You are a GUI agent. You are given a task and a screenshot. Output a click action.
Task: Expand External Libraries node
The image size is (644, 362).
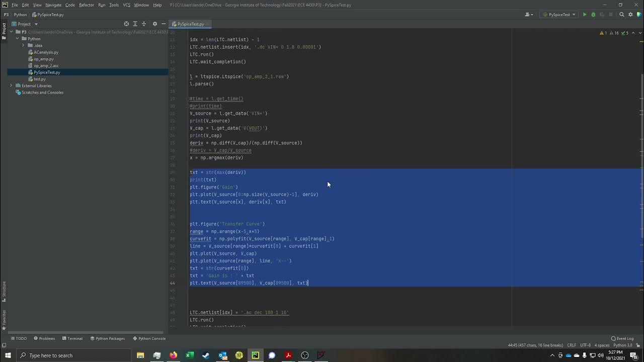pyautogui.click(x=12, y=85)
